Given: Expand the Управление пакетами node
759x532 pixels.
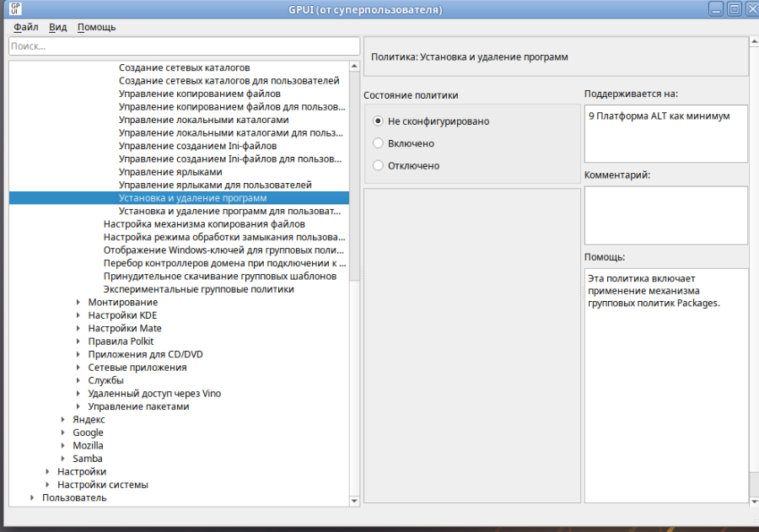Looking at the screenshot, I should (78, 406).
